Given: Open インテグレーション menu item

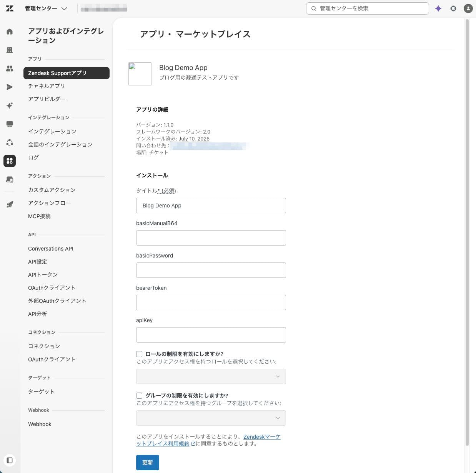Looking at the screenshot, I should click(x=52, y=132).
